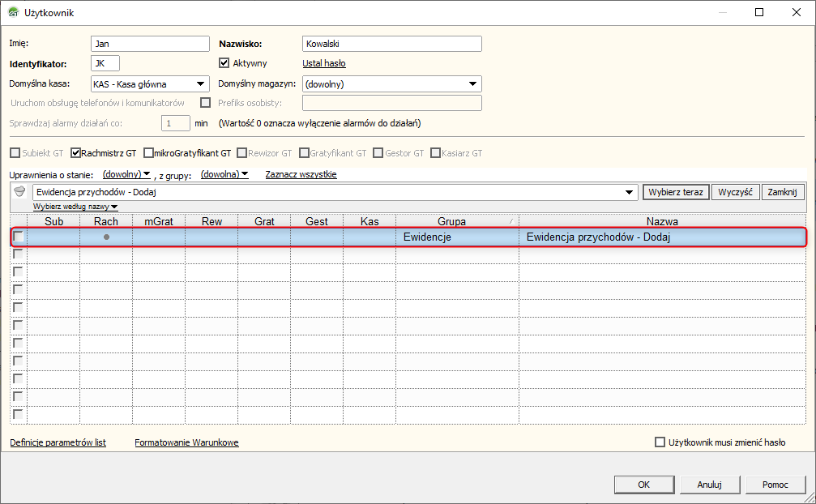
Task: Click the Grat column header
Action: (264, 221)
